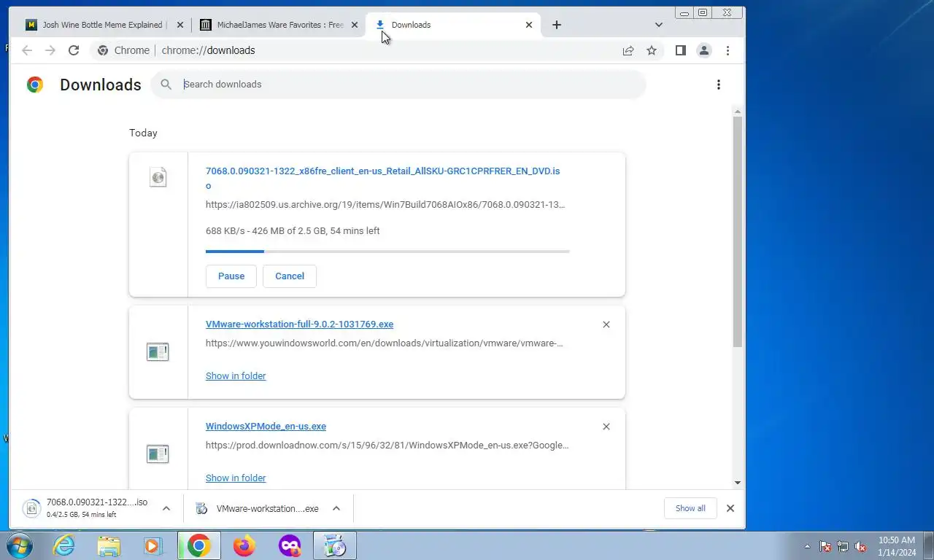The height and width of the screenshot is (560, 934).
Task: Show WindowsXPMode download in folder
Action: click(236, 478)
